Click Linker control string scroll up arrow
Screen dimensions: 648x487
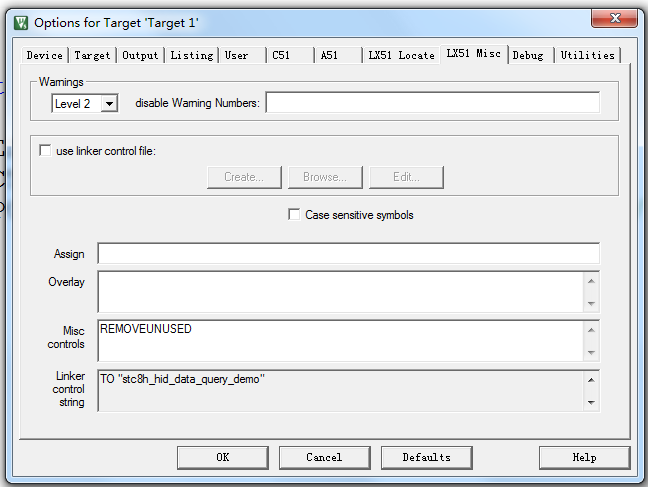pos(591,380)
